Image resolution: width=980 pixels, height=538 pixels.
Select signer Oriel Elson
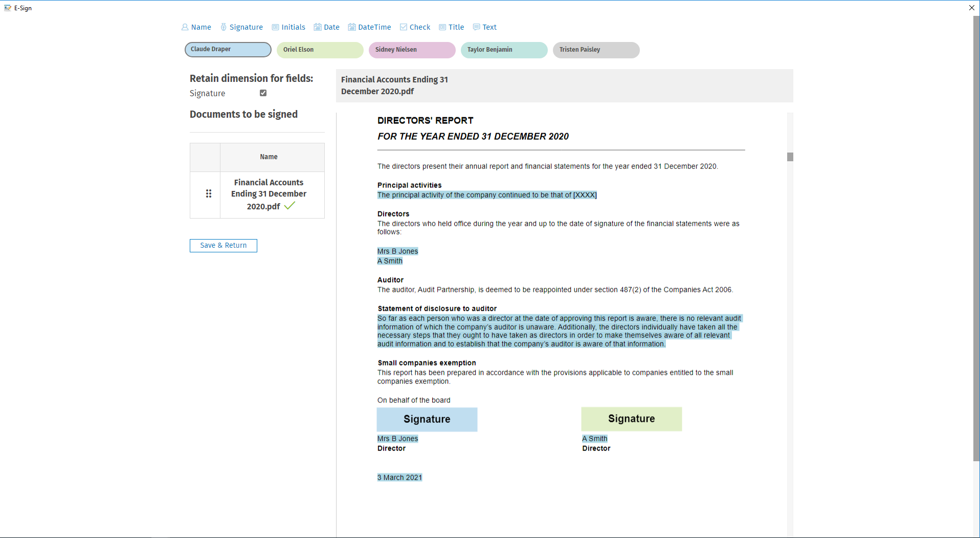(320, 50)
